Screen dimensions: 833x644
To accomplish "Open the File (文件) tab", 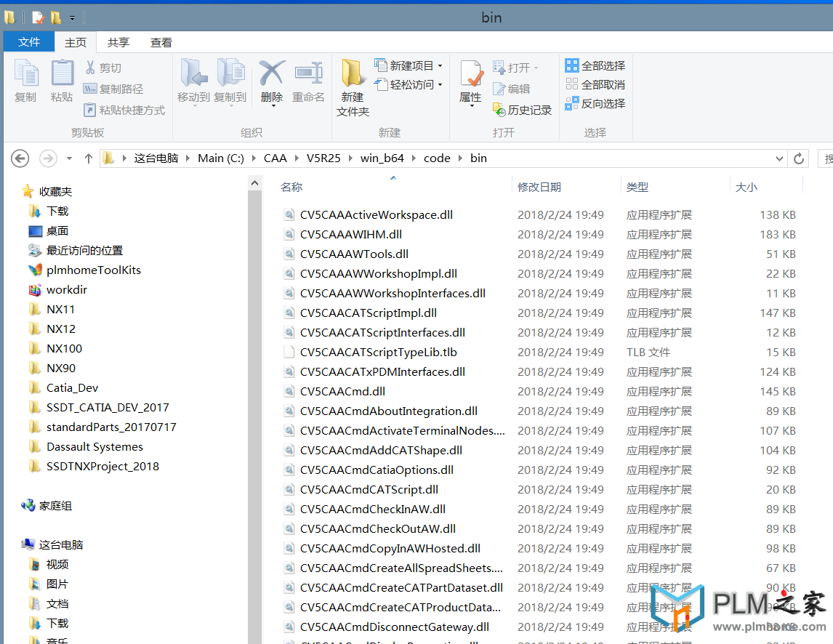I will coord(28,42).
